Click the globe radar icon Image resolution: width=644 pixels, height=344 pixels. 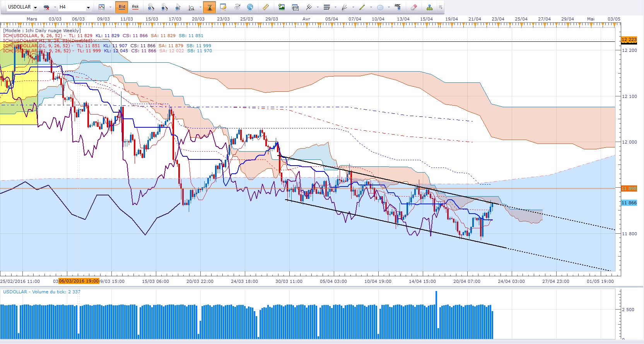[x=250, y=7]
